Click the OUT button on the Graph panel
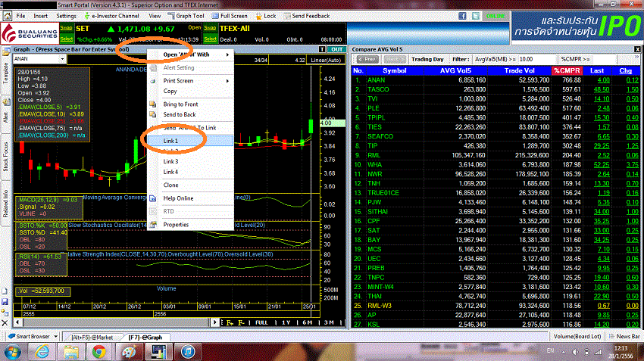Image resolution: width=644 pixels, height=361 pixels. click(x=337, y=49)
